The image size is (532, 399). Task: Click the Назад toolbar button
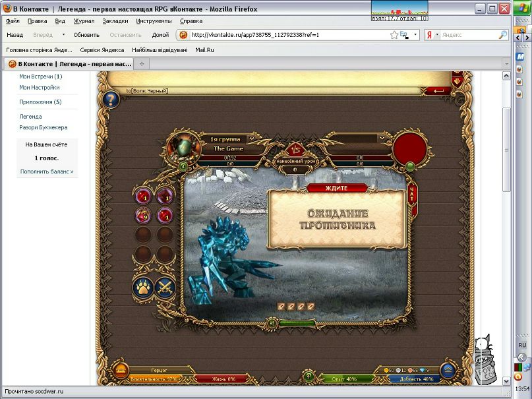pyautogui.click(x=15, y=34)
